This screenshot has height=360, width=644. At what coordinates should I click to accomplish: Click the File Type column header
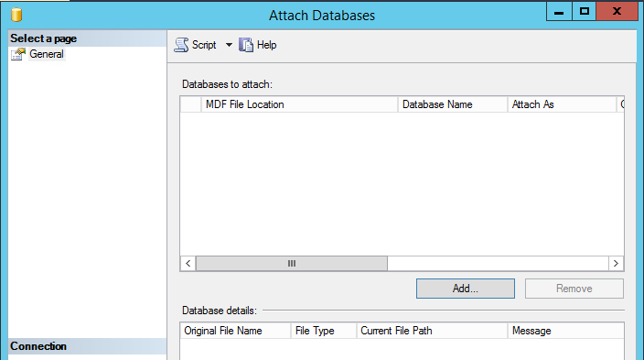pyautogui.click(x=324, y=331)
